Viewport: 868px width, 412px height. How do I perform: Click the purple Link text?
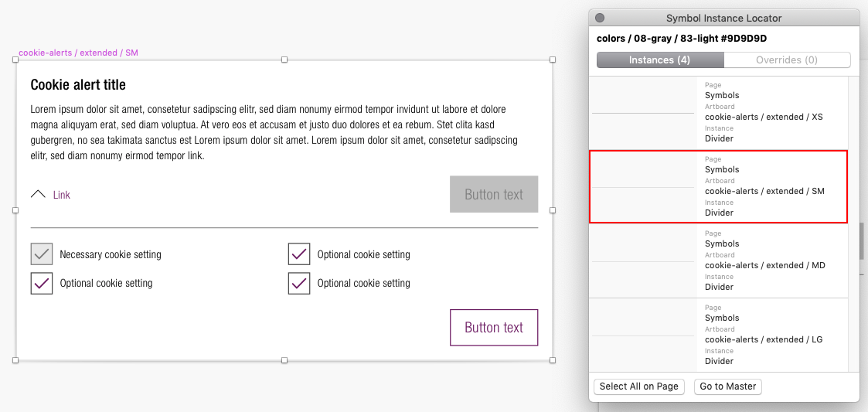[61, 195]
